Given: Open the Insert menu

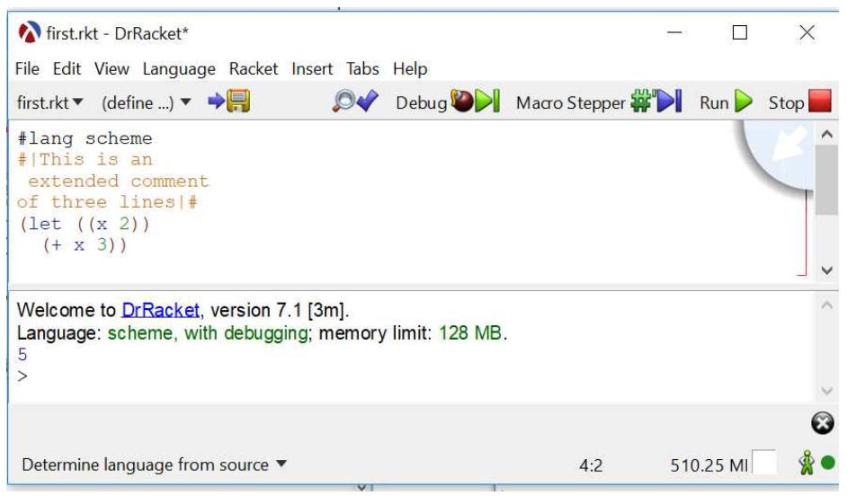Looking at the screenshot, I should (x=312, y=69).
